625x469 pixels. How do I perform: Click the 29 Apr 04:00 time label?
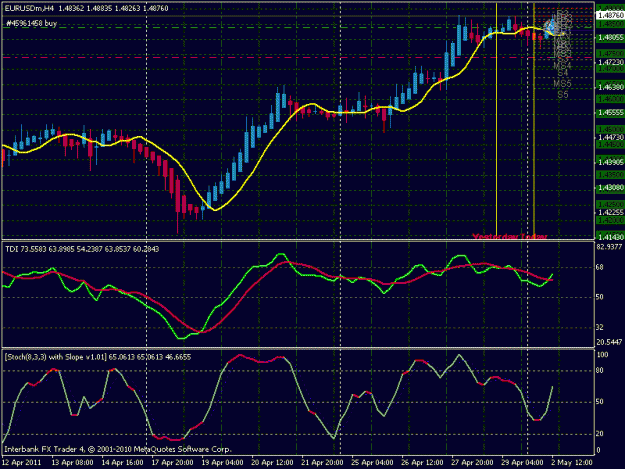point(522,463)
